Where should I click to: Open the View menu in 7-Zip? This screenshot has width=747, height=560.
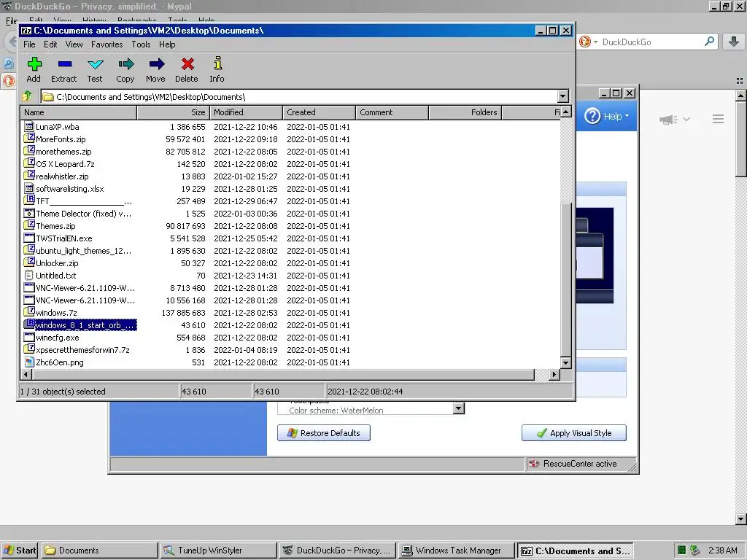[74, 44]
